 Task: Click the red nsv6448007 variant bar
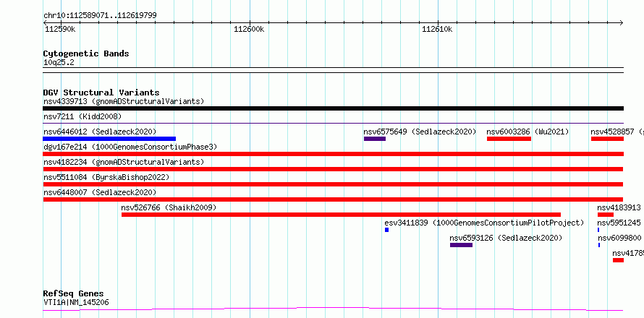(333, 199)
